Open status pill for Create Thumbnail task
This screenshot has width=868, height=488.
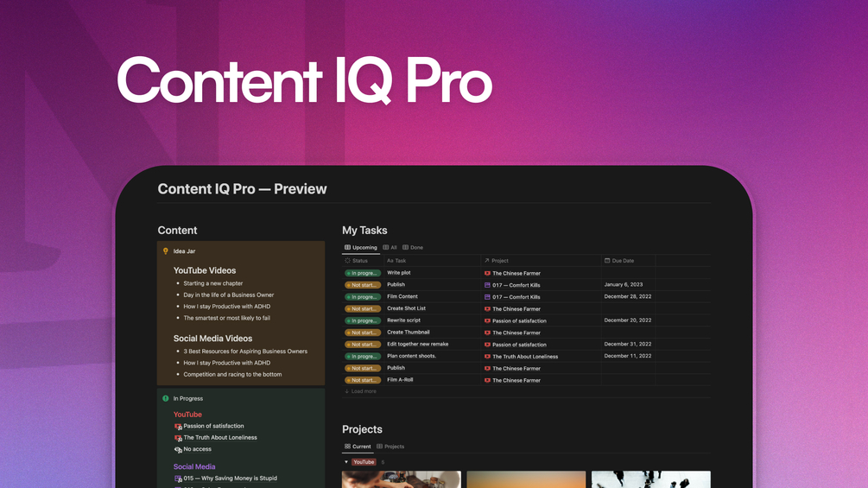pyautogui.click(x=363, y=333)
